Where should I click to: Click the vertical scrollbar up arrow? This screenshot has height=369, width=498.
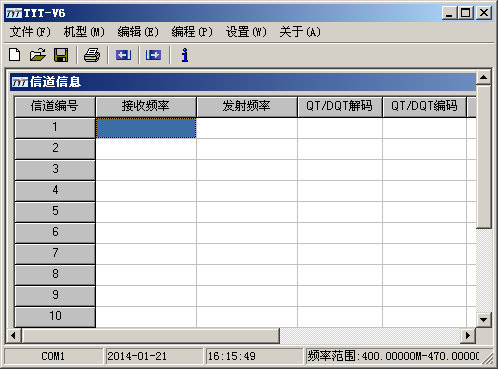(483, 77)
